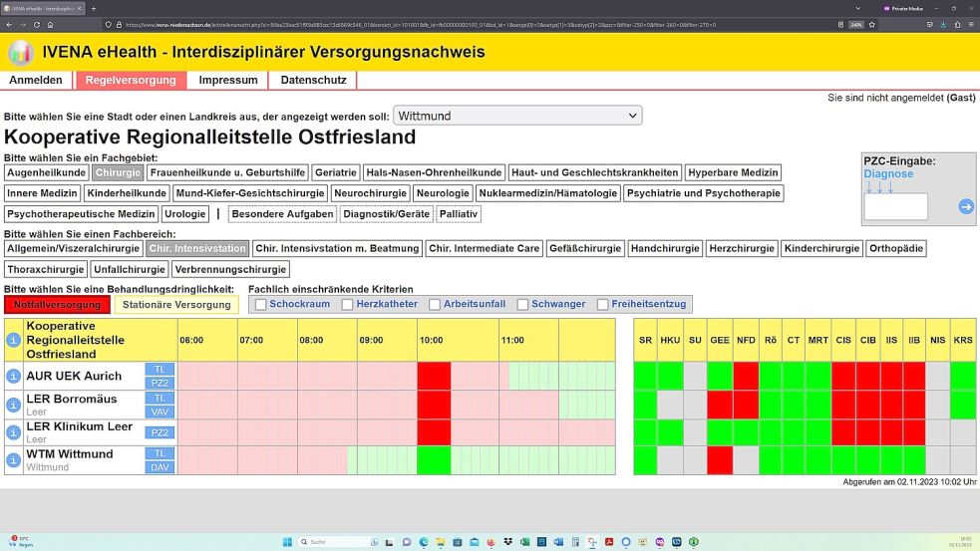Choose Hyperbare Medizin specialty
Viewport: 980px width, 551px height.
(733, 172)
